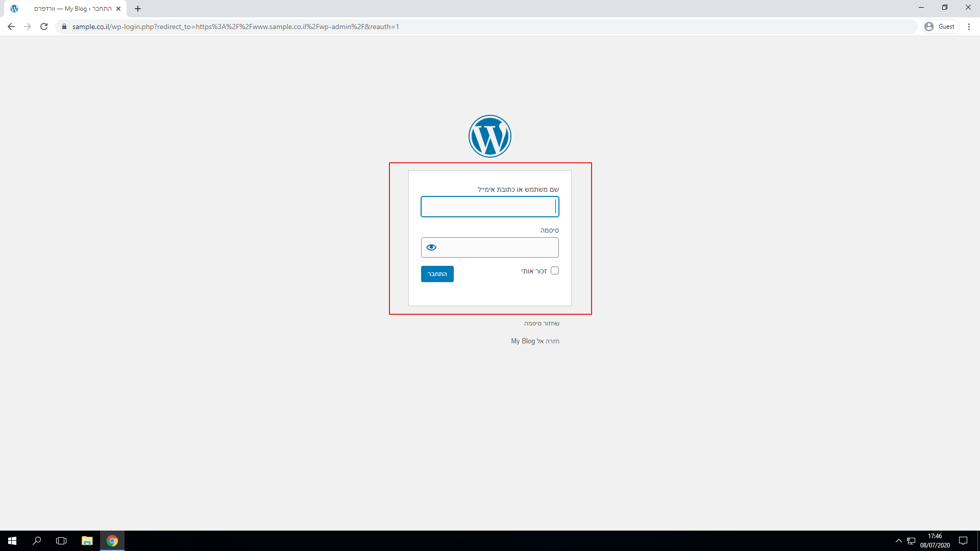This screenshot has width=980, height=551.
Task: View site info via the lock icon
Action: (64, 27)
